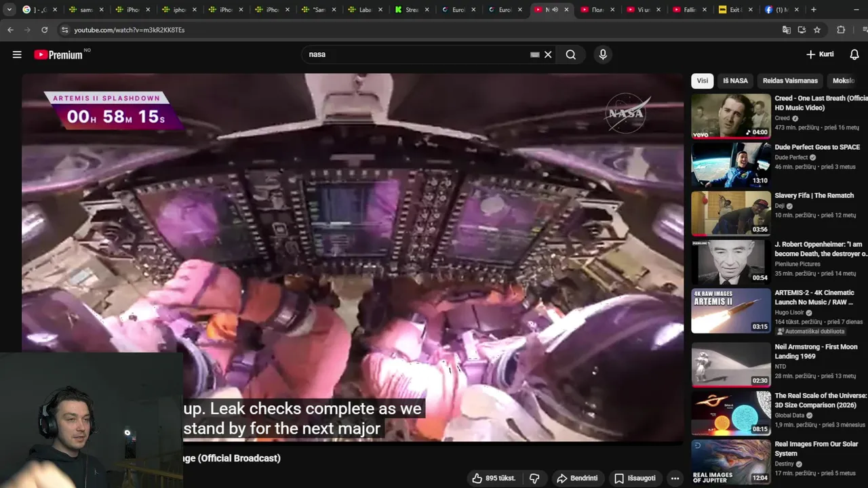Open Slavery Fifa The Rematch thumbnail
The image size is (868, 488).
click(x=731, y=213)
